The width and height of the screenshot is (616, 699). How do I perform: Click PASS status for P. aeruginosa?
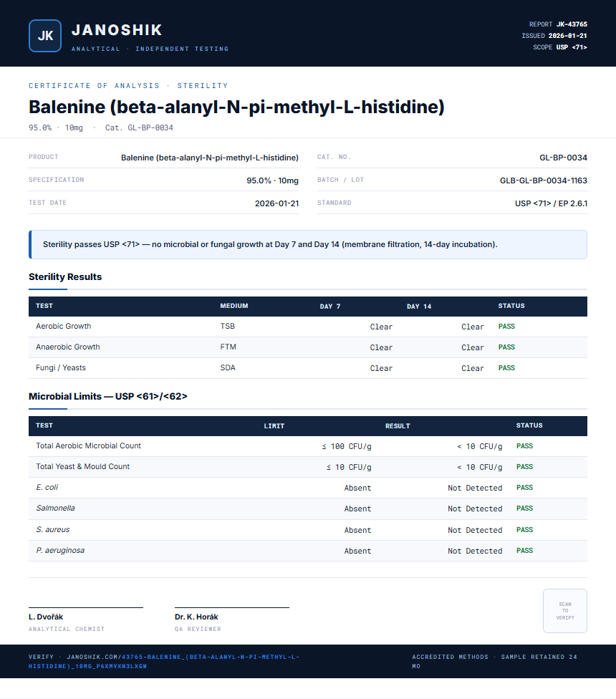point(524,551)
